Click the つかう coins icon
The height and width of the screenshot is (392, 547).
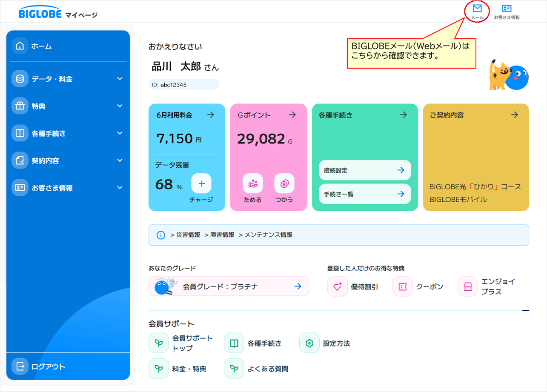[284, 184]
